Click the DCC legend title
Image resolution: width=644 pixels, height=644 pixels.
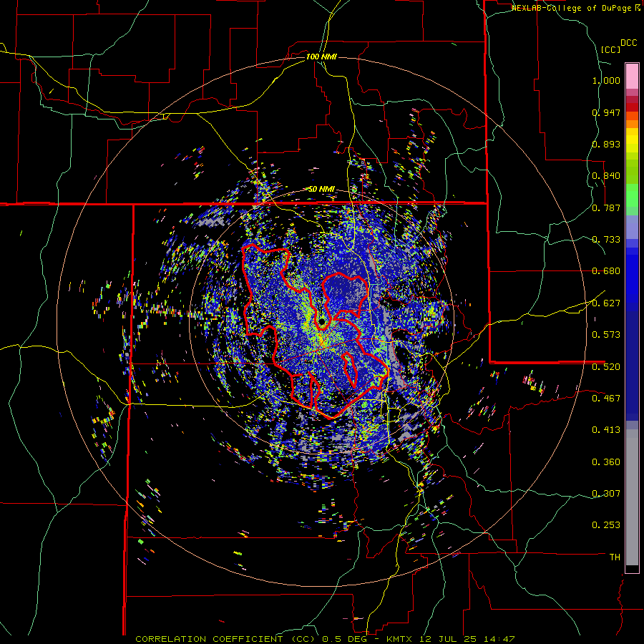click(628, 43)
